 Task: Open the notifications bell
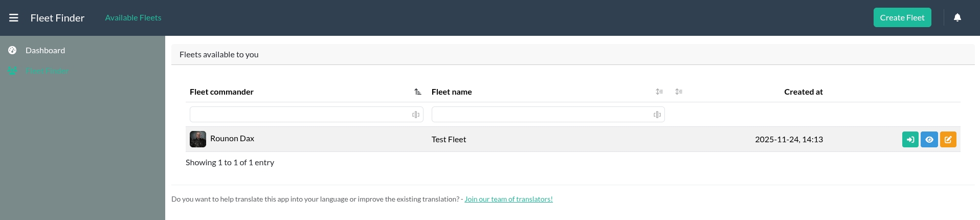(957, 18)
